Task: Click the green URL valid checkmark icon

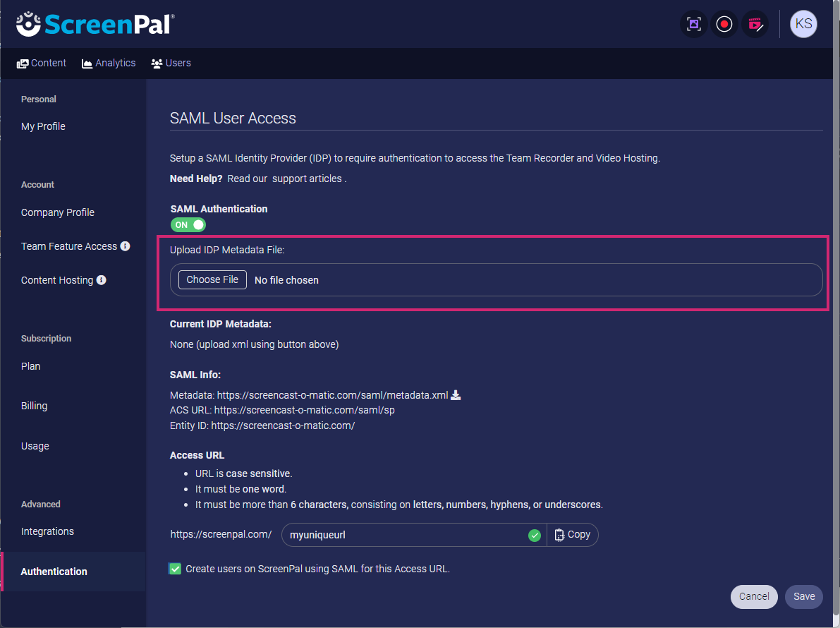Action: coord(534,535)
